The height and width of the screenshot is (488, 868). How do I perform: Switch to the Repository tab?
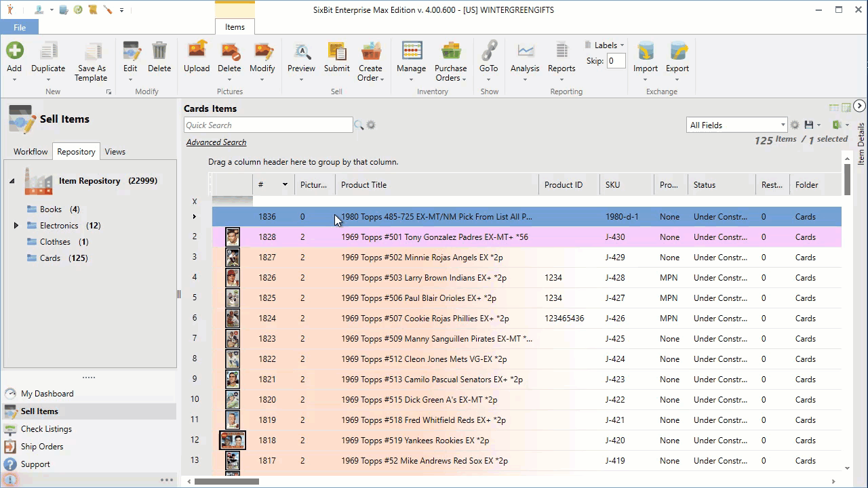pyautogui.click(x=76, y=152)
